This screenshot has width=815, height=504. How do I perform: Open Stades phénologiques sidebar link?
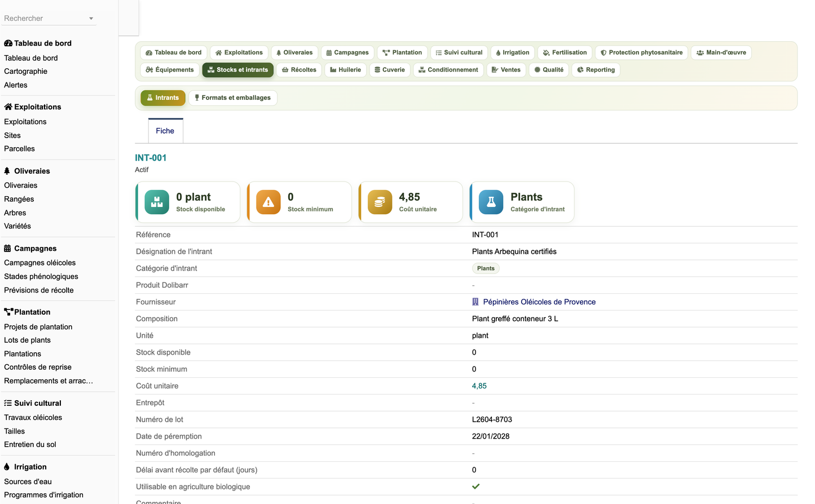pos(41,276)
